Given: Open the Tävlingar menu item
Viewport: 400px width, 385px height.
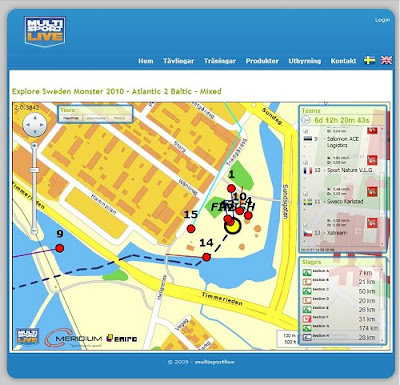Looking at the screenshot, I should (178, 61).
